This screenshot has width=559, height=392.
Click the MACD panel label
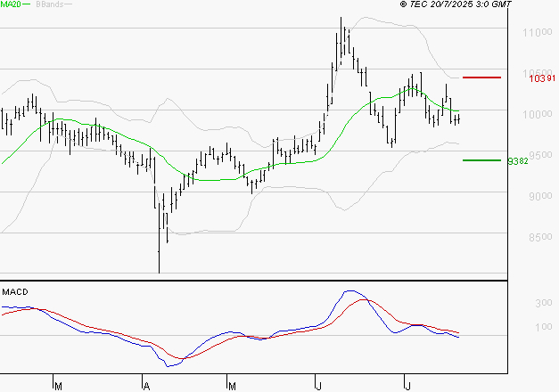click(x=15, y=292)
